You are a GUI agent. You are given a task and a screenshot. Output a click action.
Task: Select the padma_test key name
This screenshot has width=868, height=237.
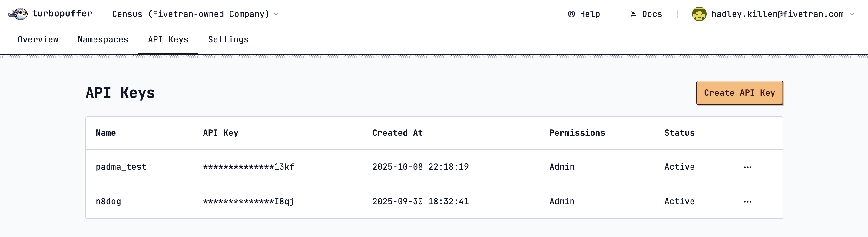[121, 167]
